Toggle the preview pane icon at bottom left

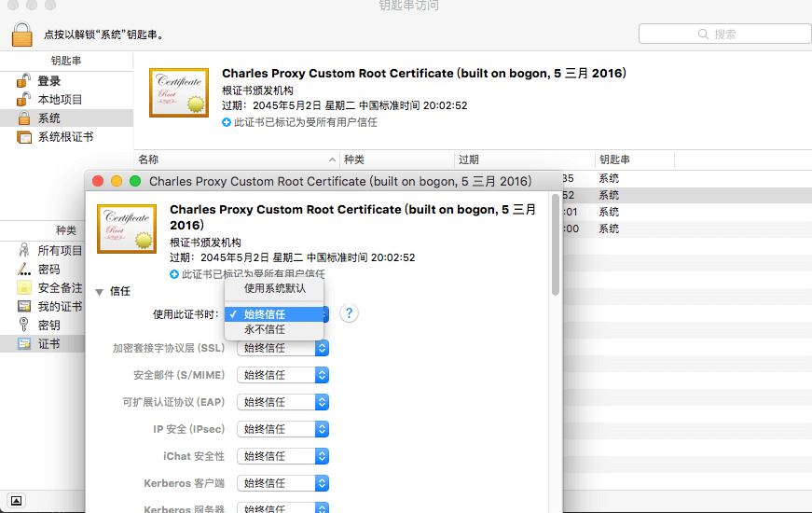[x=16, y=501]
